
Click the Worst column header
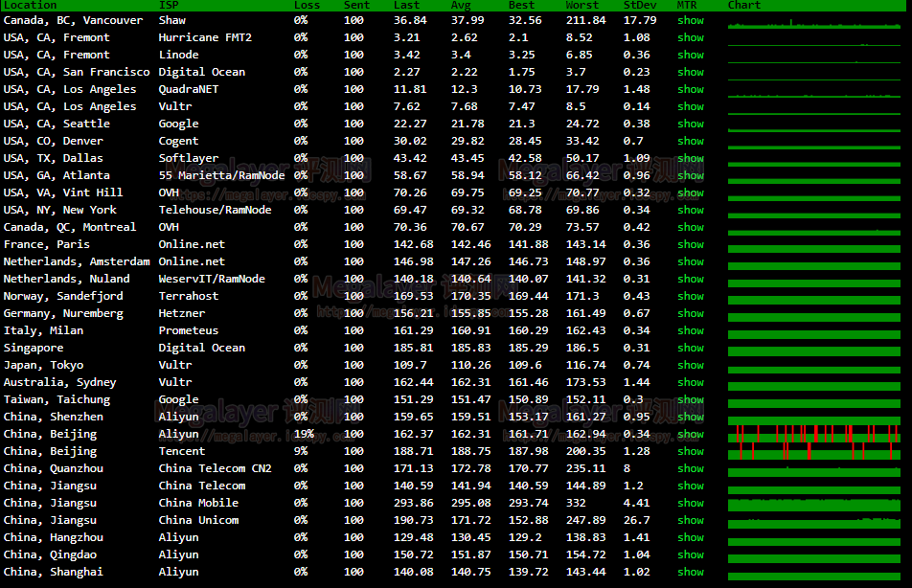pyautogui.click(x=582, y=5)
